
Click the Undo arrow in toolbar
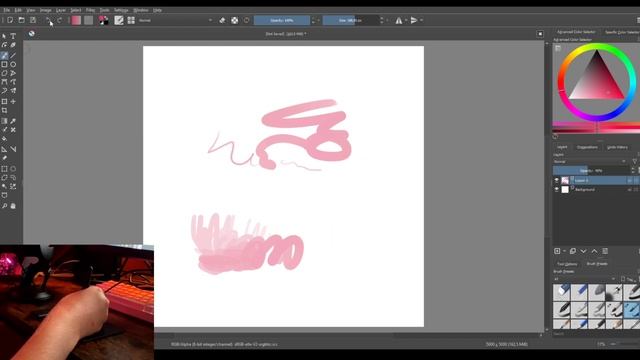point(48,20)
